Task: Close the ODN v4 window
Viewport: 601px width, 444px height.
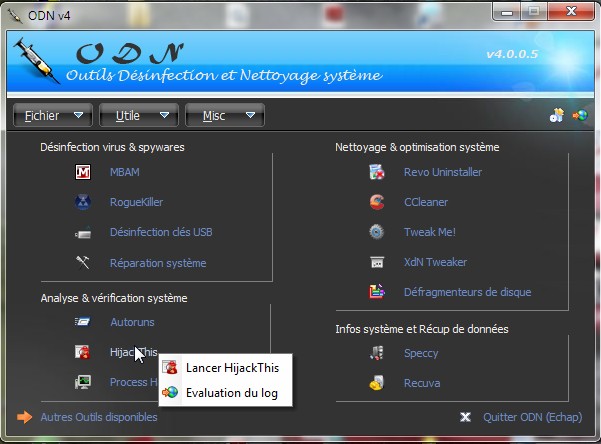Action: pos(571,12)
